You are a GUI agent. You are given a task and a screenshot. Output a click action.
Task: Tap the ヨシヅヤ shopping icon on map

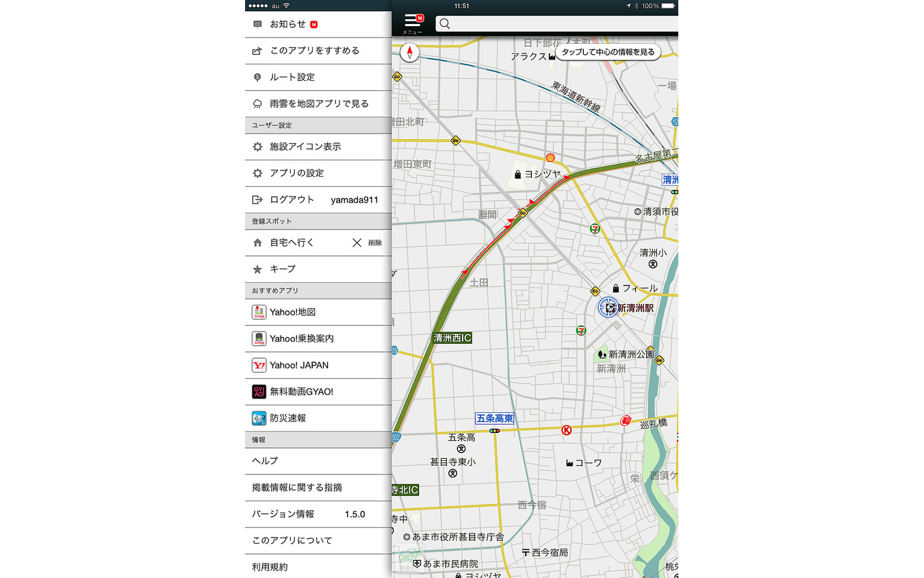click(518, 175)
